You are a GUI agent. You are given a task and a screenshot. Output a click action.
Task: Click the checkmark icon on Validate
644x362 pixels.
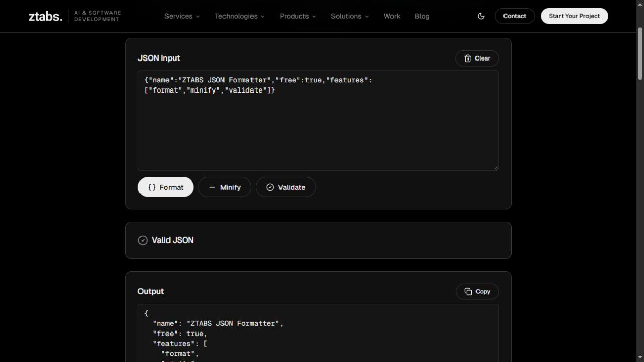[x=270, y=187]
